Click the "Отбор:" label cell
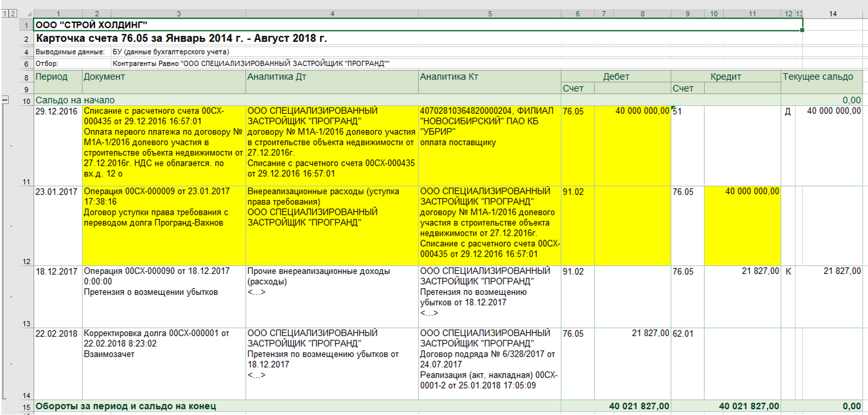The height and width of the screenshot is (415, 868). [72, 64]
